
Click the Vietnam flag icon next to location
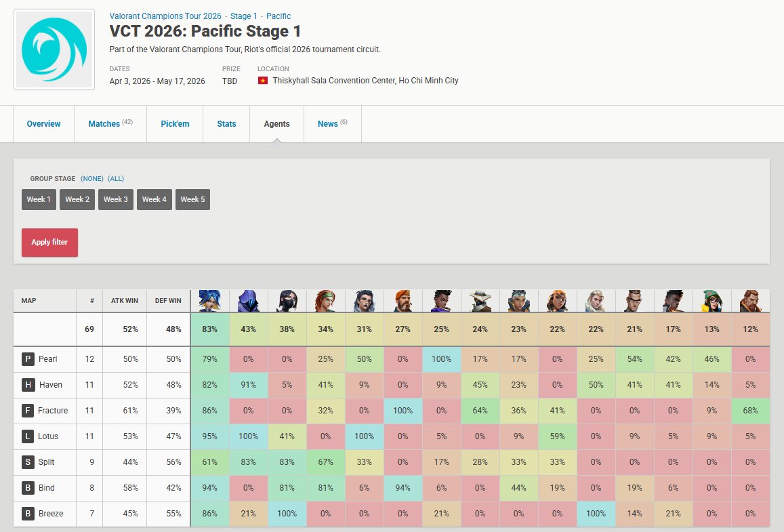tap(262, 81)
